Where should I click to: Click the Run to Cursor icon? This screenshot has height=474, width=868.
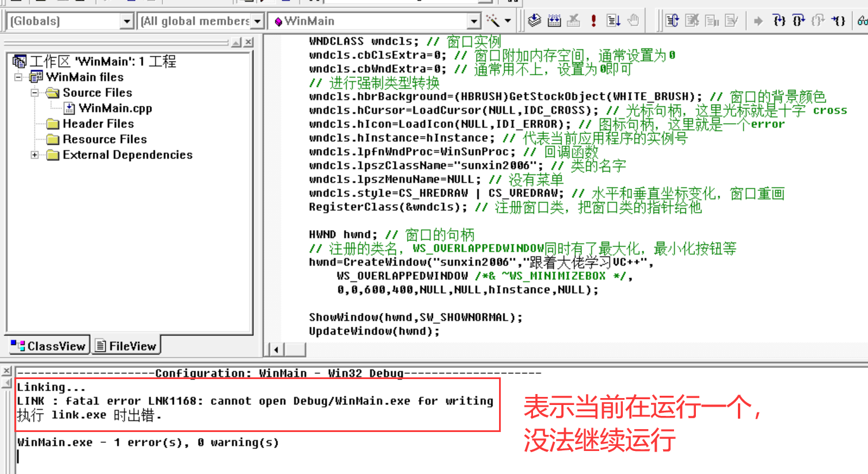[x=838, y=21]
